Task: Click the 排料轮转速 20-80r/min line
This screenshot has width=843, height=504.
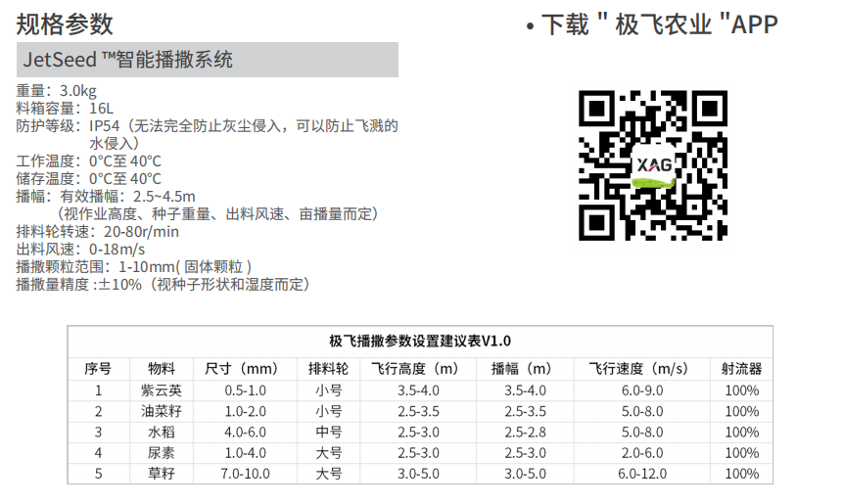Action: [97, 232]
